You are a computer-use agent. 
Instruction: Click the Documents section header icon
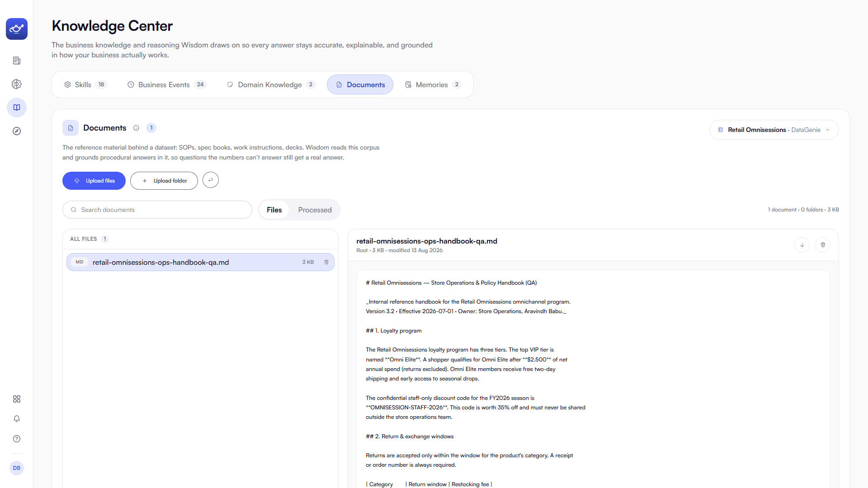pyautogui.click(x=71, y=128)
